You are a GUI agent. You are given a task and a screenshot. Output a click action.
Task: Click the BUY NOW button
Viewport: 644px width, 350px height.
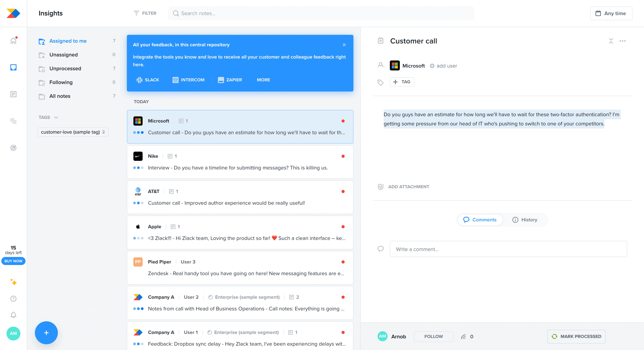tap(13, 261)
